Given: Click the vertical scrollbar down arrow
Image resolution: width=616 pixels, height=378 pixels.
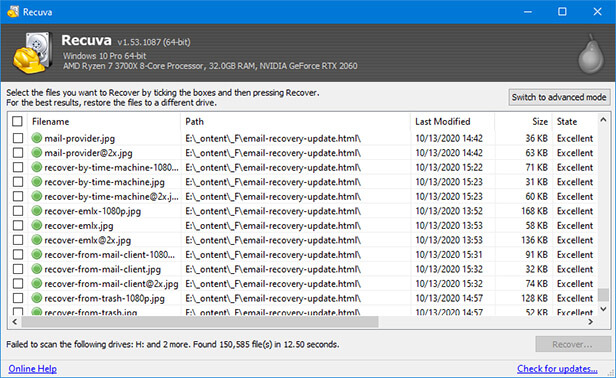Looking at the screenshot, I should [x=603, y=309].
